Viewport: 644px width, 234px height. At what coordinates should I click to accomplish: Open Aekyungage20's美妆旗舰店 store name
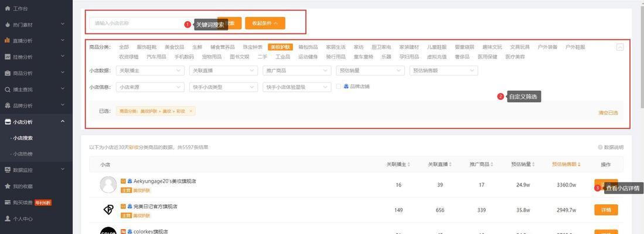tap(165, 181)
